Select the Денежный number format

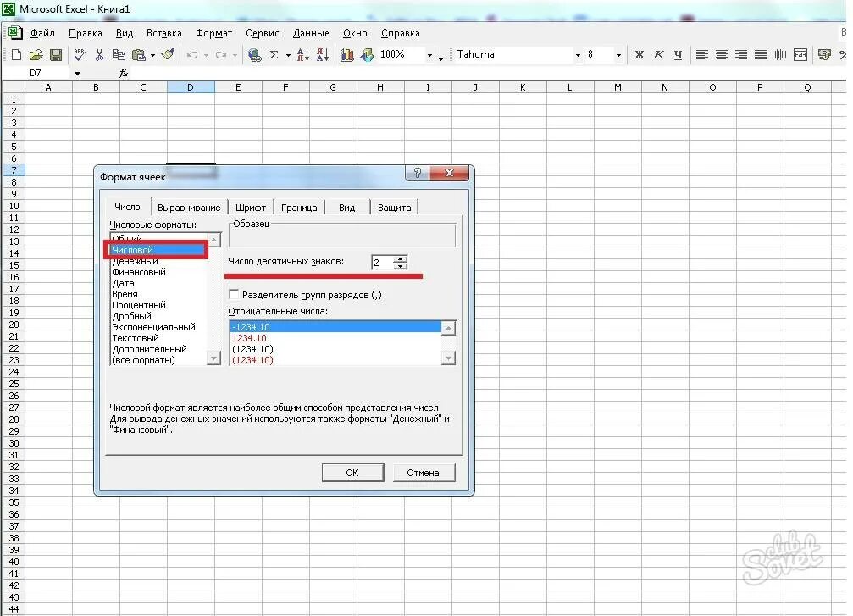coord(158,261)
